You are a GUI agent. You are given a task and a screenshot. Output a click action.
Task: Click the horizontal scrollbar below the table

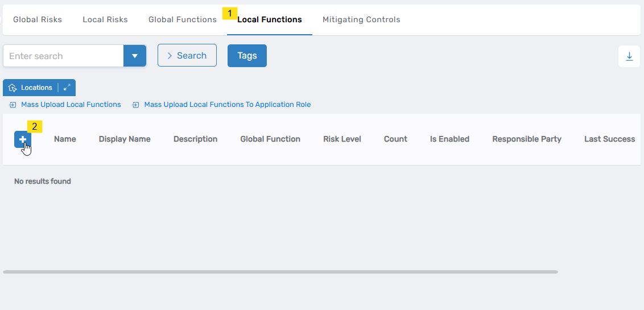coord(280,272)
